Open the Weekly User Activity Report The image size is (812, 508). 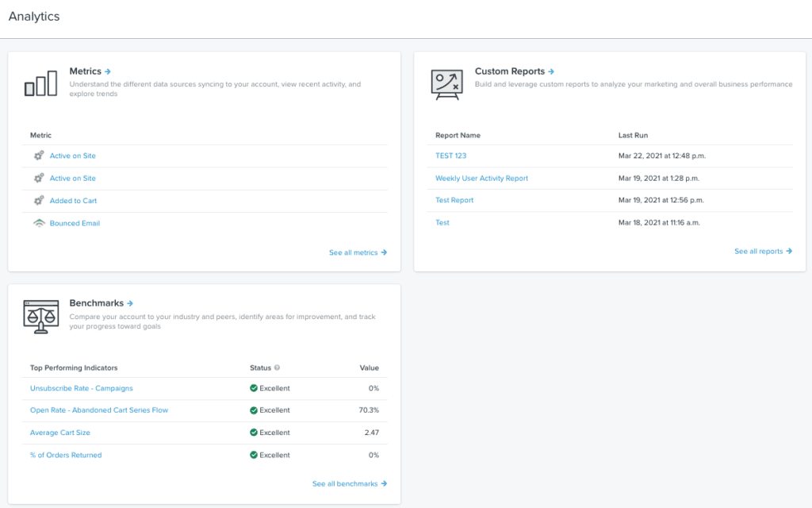coord(481,178)
